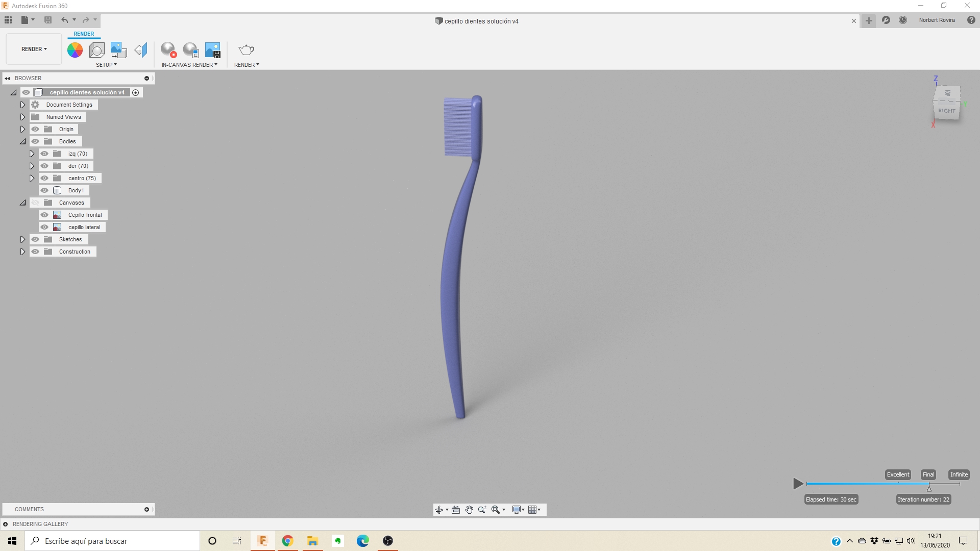Start In-Canvas Render icon
This screenshot has height=551, width=980.
click(x=168, y=50)
